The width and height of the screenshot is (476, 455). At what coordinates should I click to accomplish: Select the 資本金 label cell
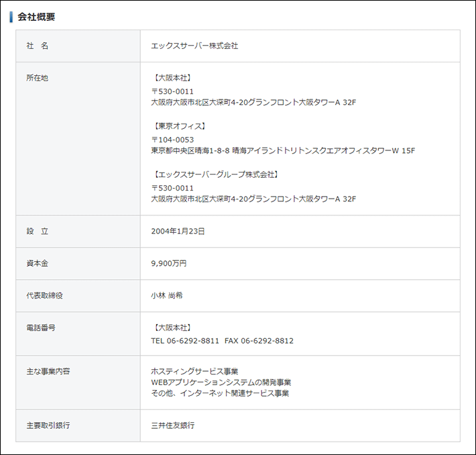[78, 264]
